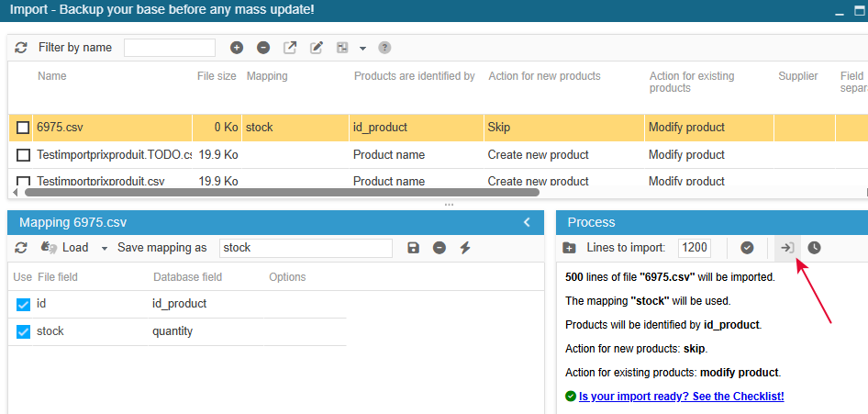Click the lightning bolt auto-map icon
The width and height of the screenshot is (868, 414).
(465, 248)
